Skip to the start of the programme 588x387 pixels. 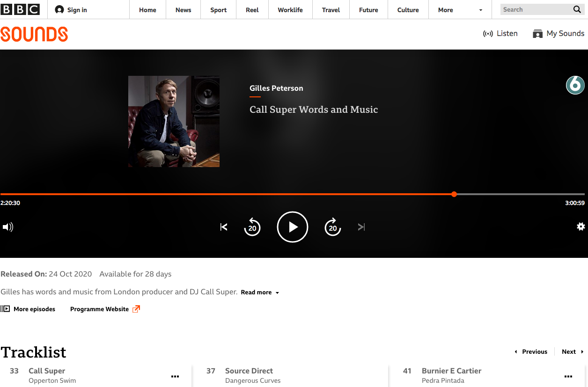tap(224, 227)
